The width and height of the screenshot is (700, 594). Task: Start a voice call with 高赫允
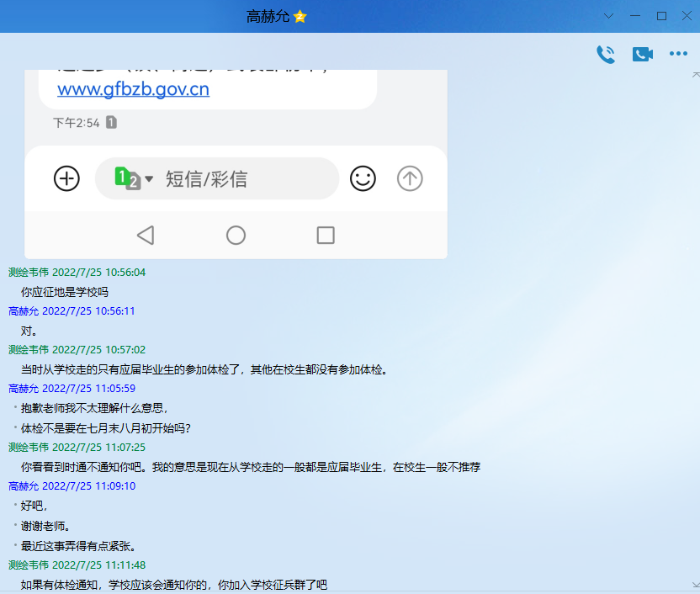coord(605,54)
